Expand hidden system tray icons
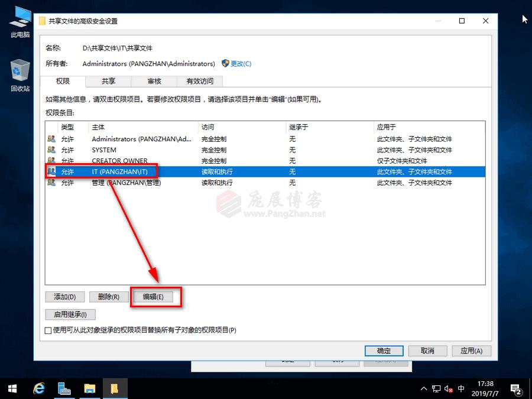532x399 pixels. 424,389
